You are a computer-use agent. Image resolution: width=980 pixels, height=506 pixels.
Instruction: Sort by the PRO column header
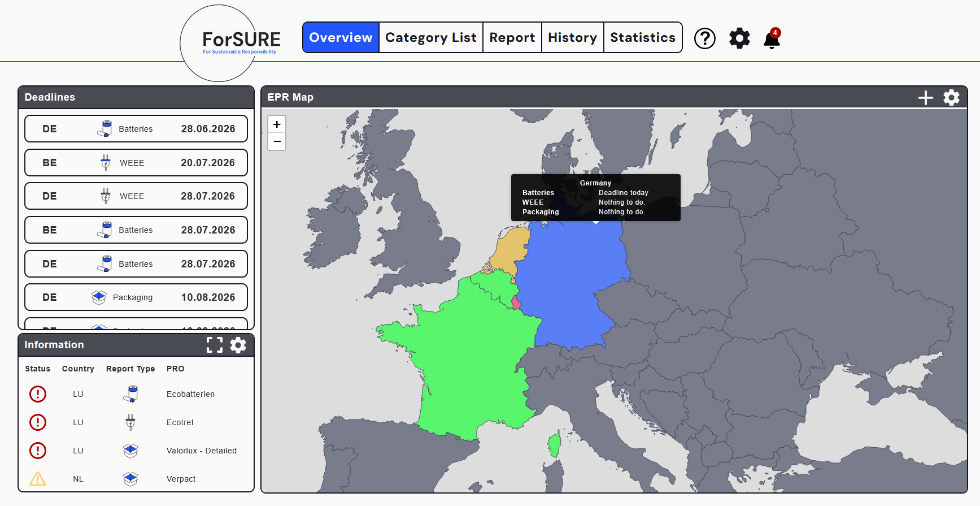(175, 369)
